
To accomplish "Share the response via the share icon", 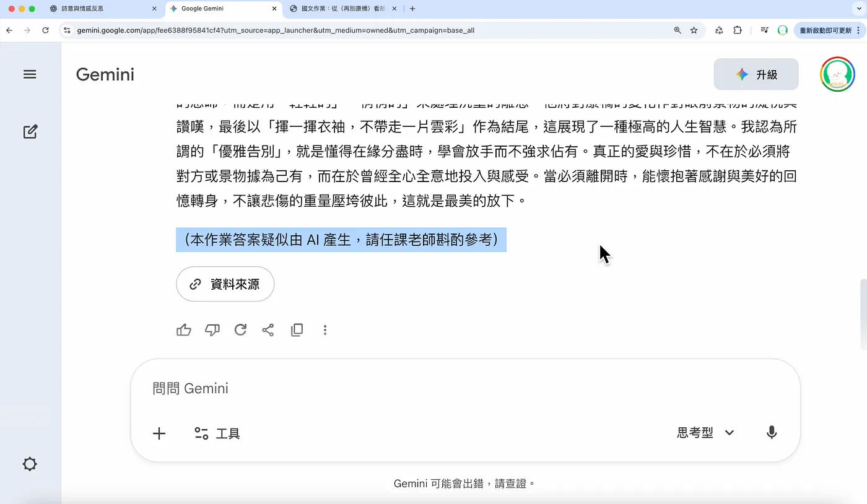I will 268,330.
